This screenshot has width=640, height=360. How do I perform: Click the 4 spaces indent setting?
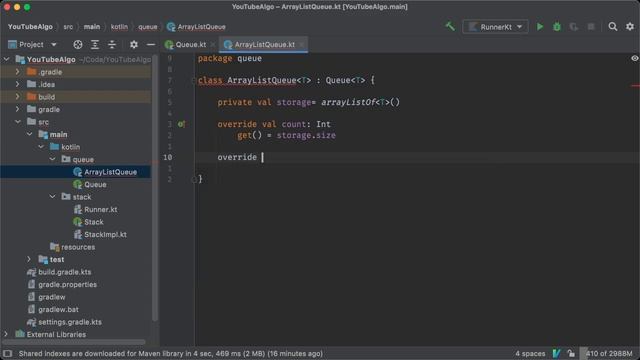click(x=530, y=353)
